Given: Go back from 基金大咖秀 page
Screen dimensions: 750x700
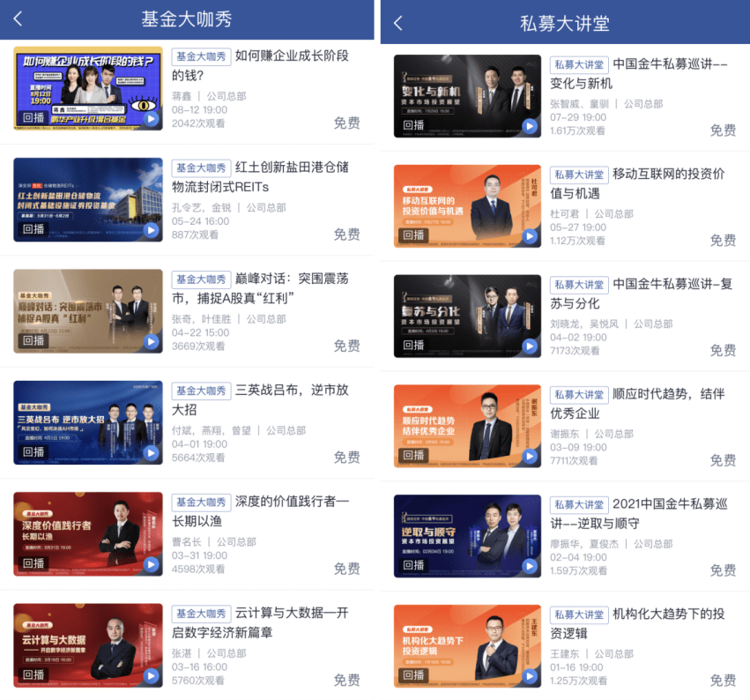Looking at the screenshot, I should [x=18, y=19].
